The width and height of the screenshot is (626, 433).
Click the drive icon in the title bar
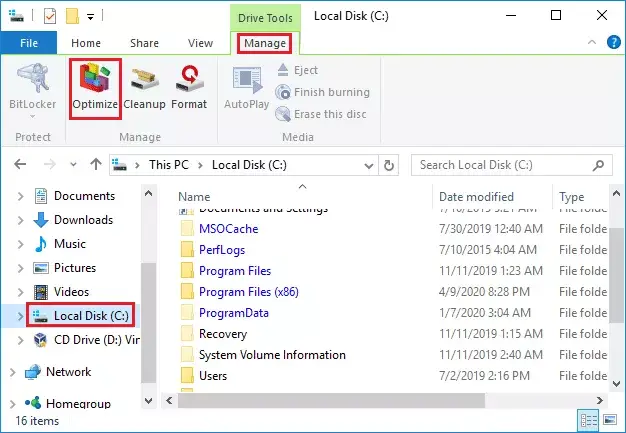click(16, 16)
